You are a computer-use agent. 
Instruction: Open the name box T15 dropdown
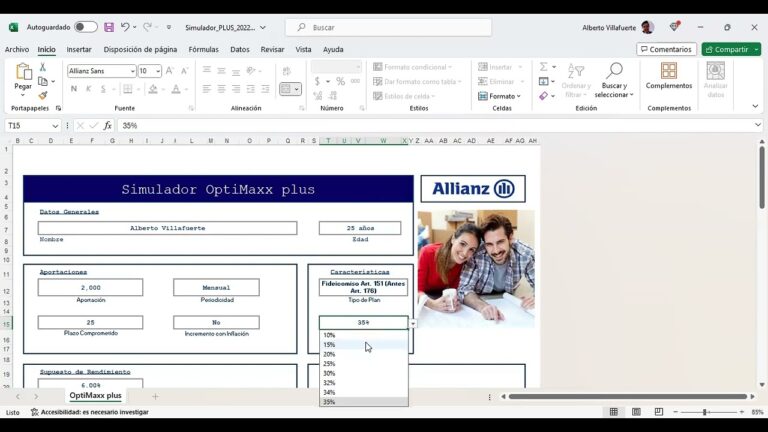point(55,126)
